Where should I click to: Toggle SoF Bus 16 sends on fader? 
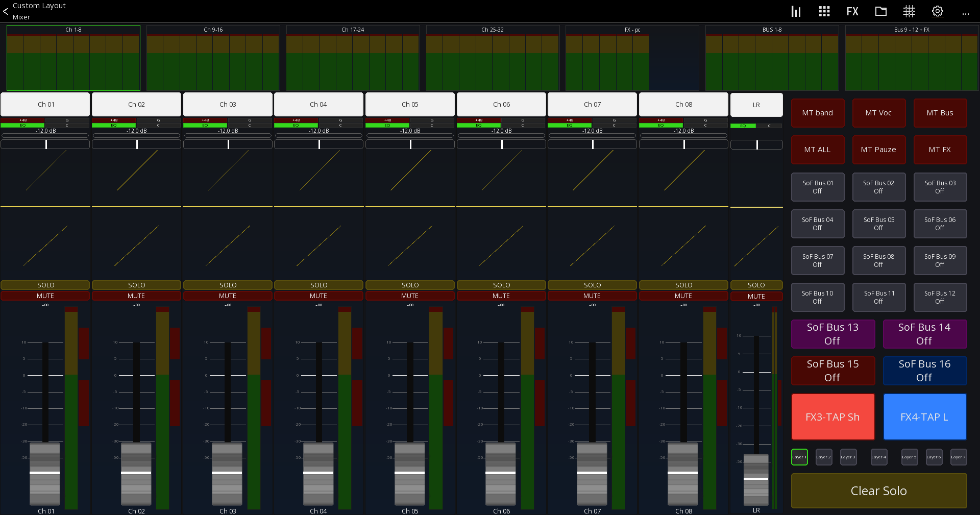[925, 371]
